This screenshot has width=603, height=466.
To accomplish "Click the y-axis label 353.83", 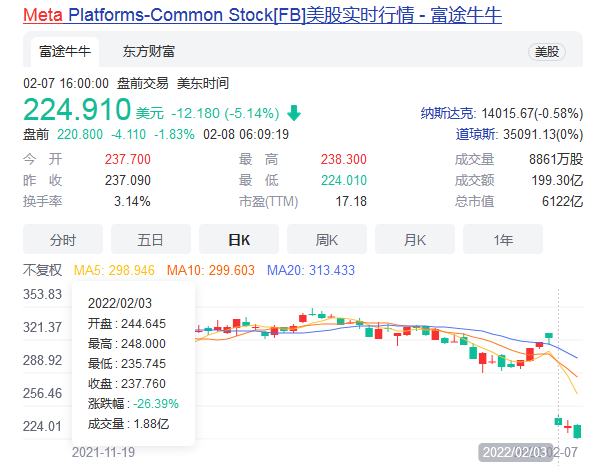I will tap(42, 295).
